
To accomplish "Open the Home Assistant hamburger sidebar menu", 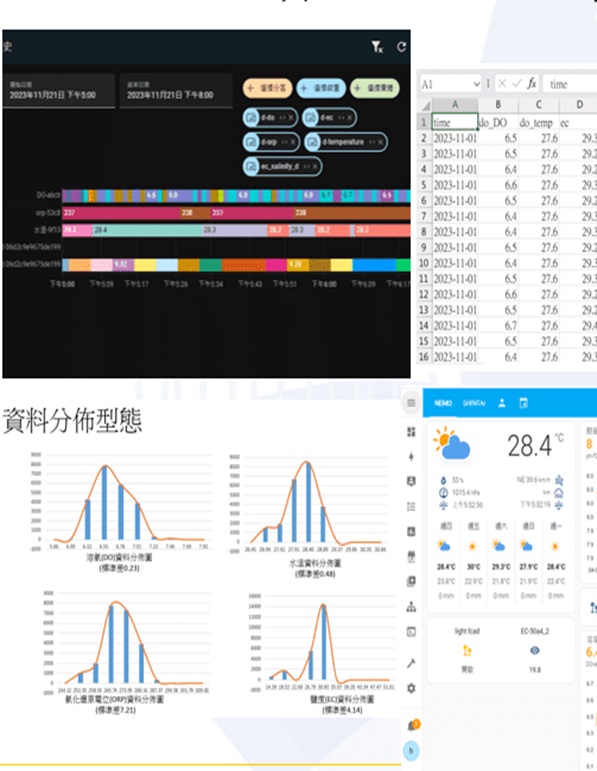I will (x=412, y=403).
